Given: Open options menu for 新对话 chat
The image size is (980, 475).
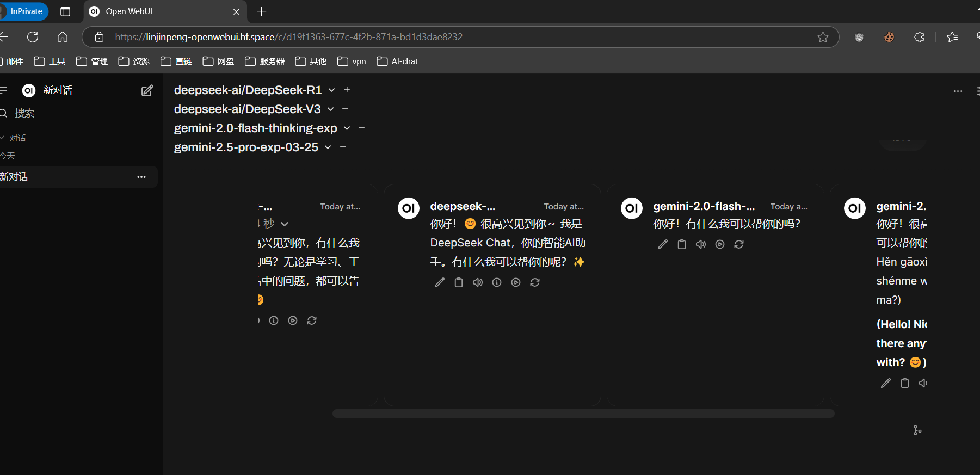Looking at the screenshot, I should (x=141, y=177).
